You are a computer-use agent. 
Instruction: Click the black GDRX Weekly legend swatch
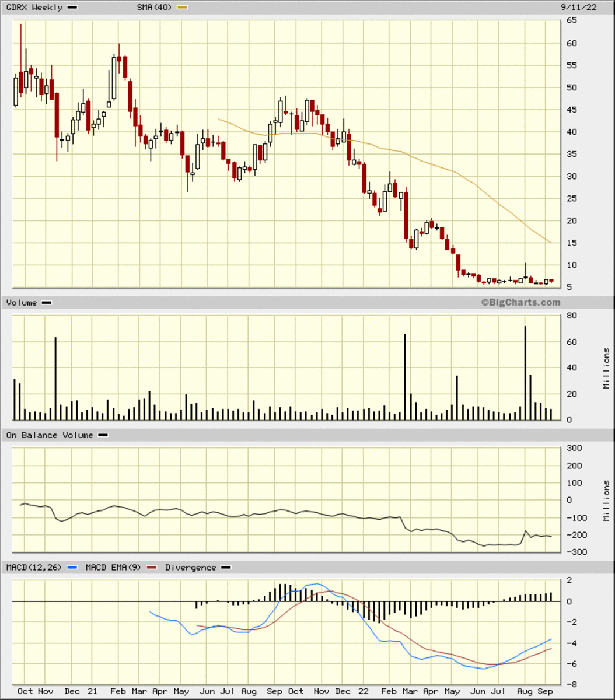point(72,8)
